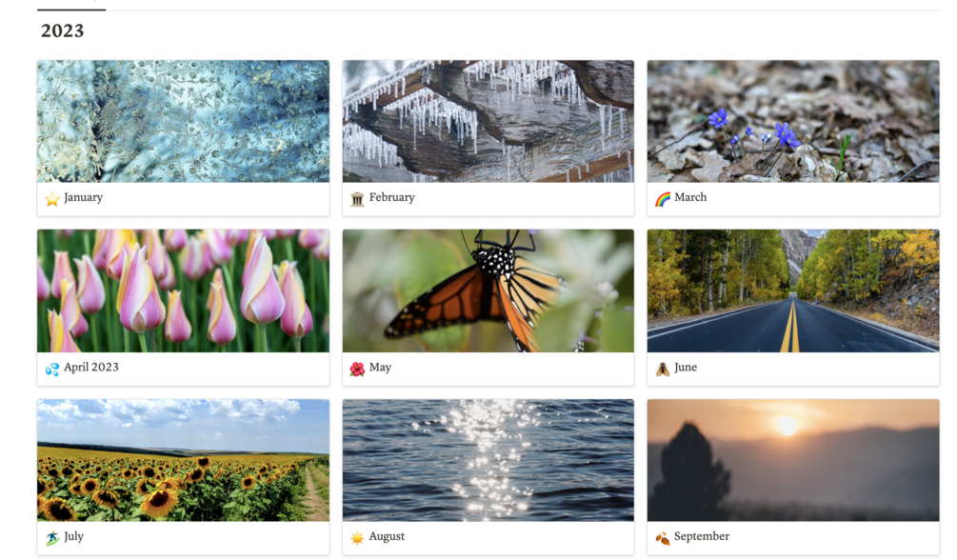Open the July sunflower field cover image

coord(183,460)
